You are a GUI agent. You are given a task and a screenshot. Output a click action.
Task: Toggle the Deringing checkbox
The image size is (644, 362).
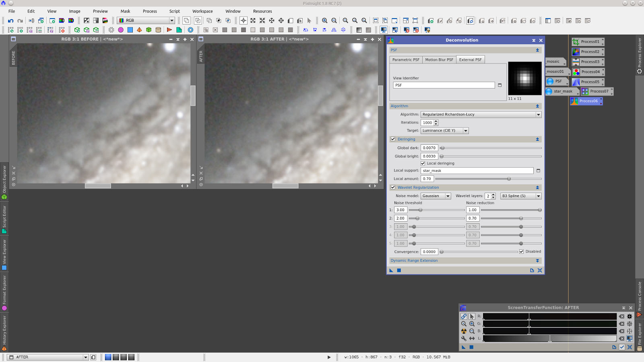click(x=393, y=139)
